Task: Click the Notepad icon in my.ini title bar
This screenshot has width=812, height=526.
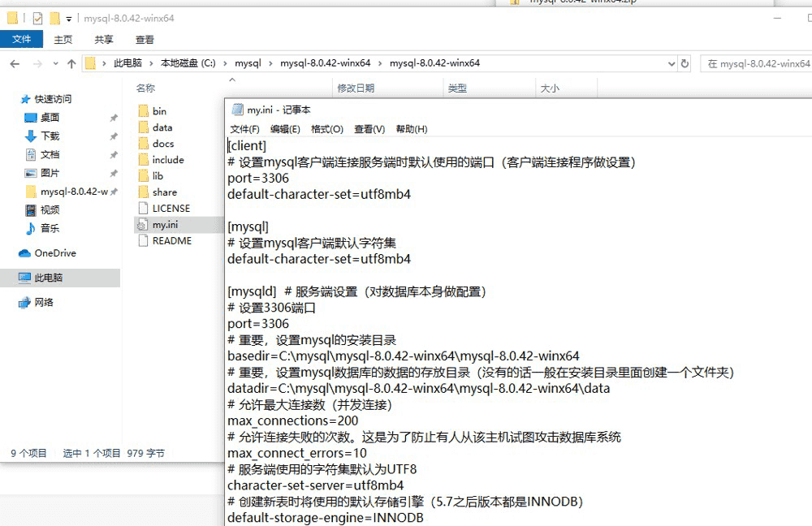Action: coord(237,110)
